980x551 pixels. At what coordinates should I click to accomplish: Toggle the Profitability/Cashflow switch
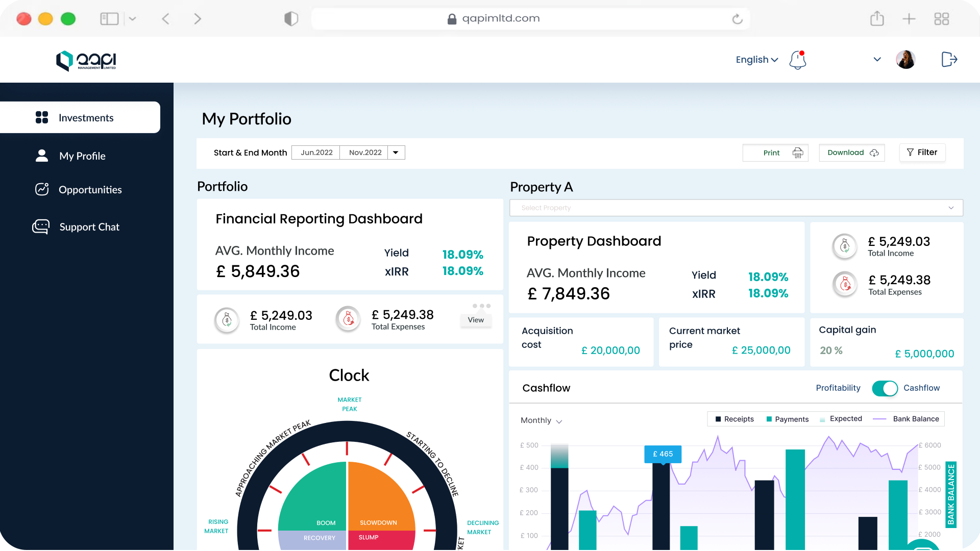point(885,388)
